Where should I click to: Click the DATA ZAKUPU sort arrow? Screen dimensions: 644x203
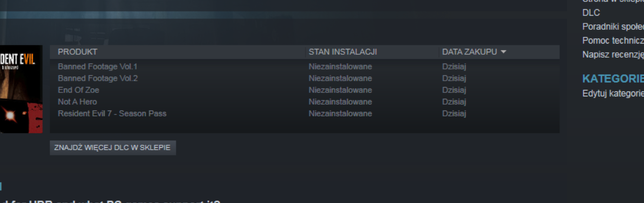(503, 52)
